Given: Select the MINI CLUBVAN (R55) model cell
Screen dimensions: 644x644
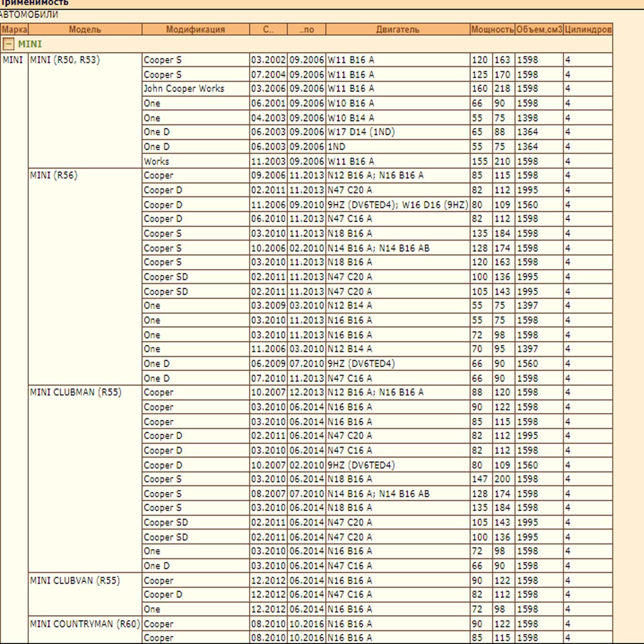Looking at the screenshot, I should click(x=75, y=581).
